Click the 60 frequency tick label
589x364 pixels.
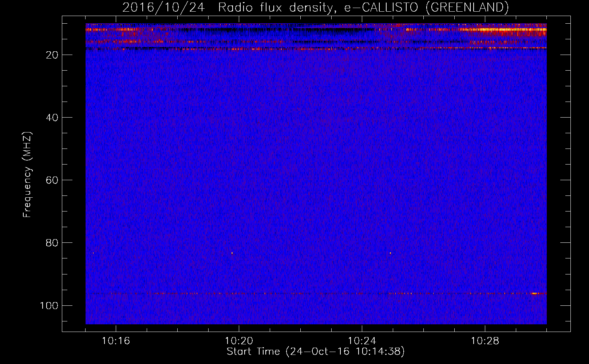52,180
